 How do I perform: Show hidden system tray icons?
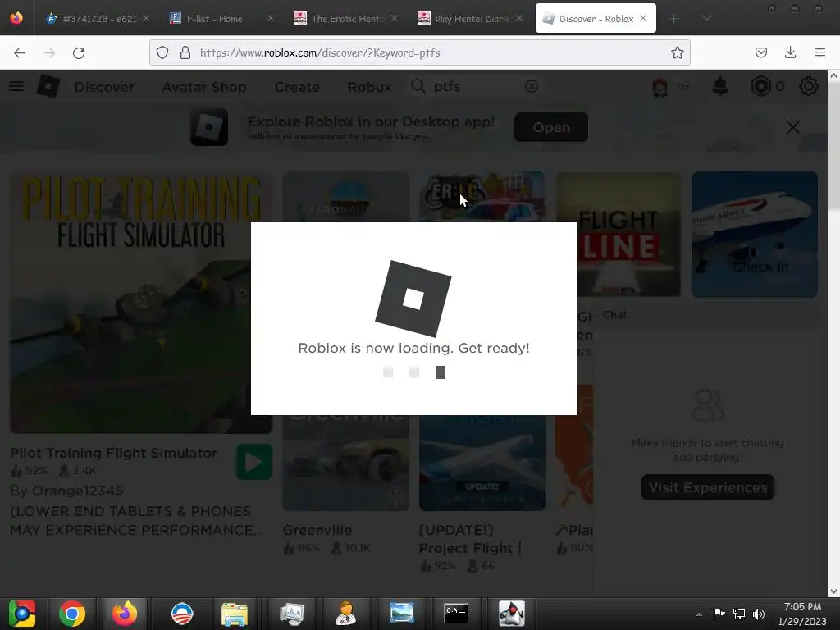pos(699,614)
